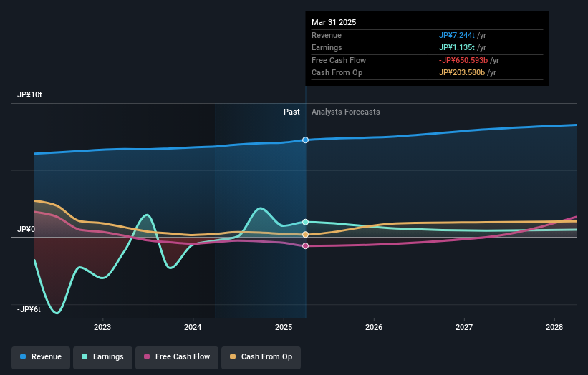Select the orange Cash From Op data point
Viewport: 588px width, 375px height.
pyautogui.click(x=306, y=235)
